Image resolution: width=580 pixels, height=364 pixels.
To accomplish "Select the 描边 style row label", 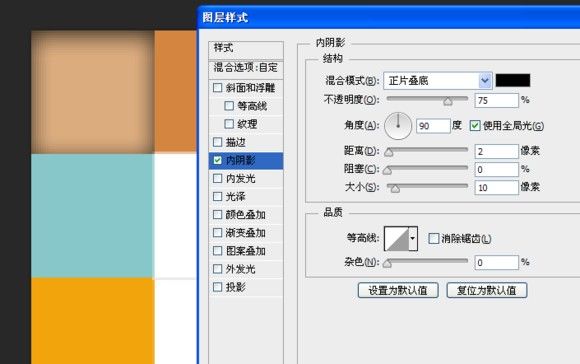I will (236, 142).
